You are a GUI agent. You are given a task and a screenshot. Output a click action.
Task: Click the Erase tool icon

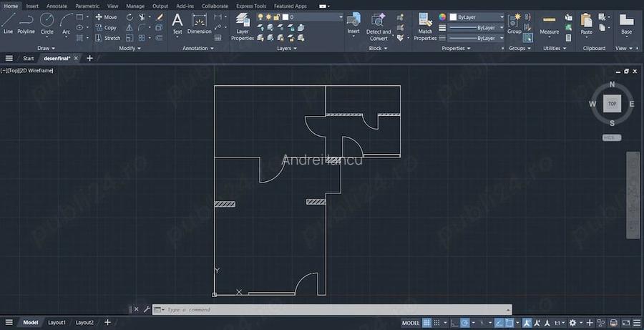(160, 17)
